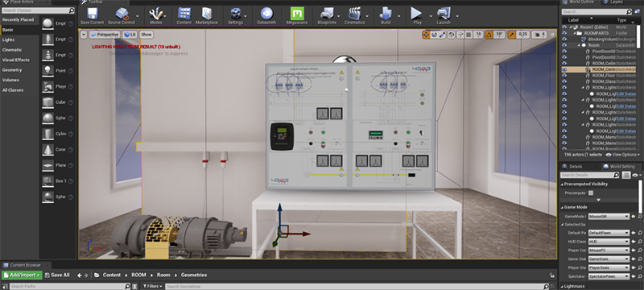Open the Marketplace toolbar icon

[x=207, y=14]
